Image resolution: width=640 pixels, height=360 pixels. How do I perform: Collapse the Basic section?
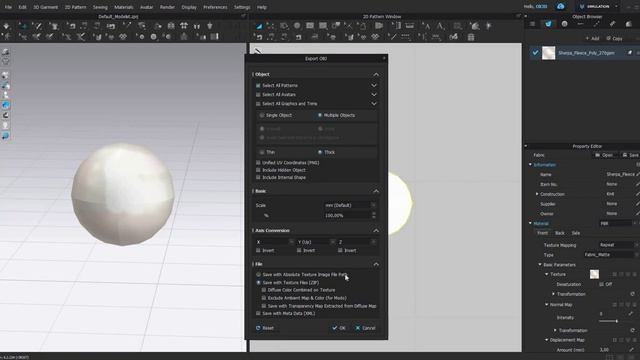[x=376, y=191]
